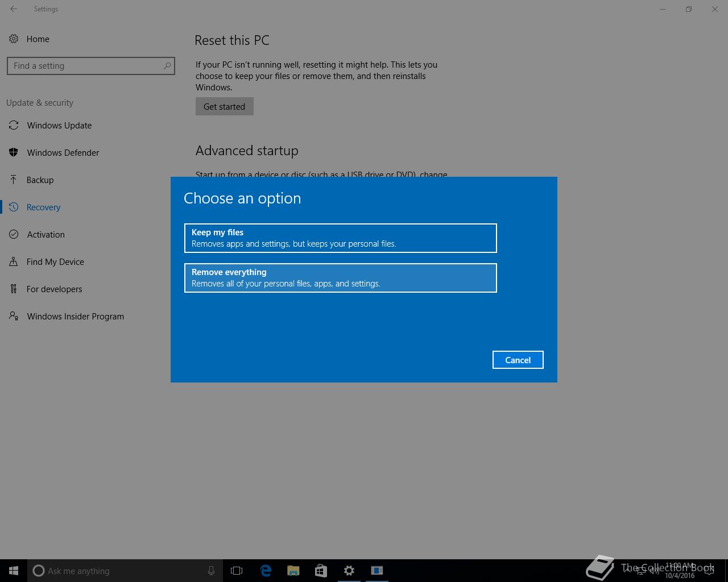
Task: Click the Recovery history icon
Action: click(x=14, y=207)
